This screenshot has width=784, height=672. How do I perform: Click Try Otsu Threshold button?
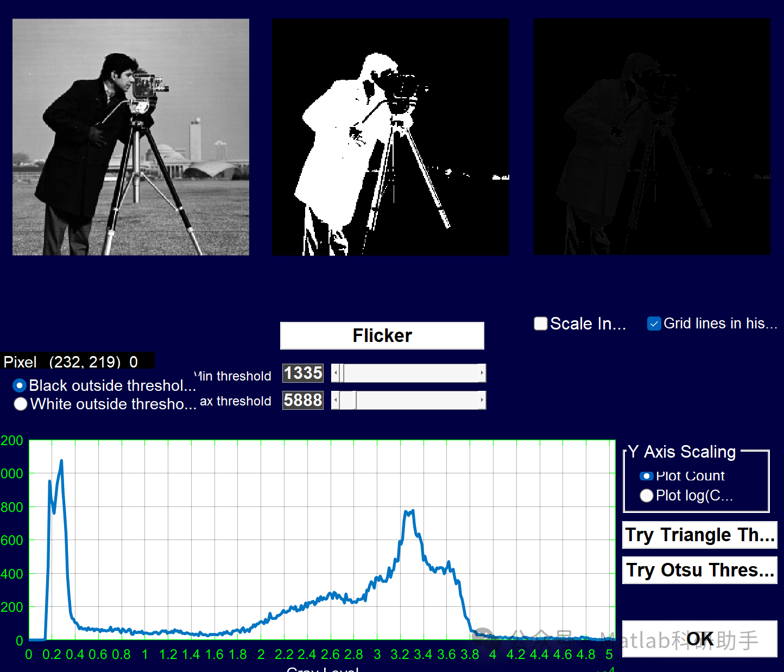pos(700,570)
